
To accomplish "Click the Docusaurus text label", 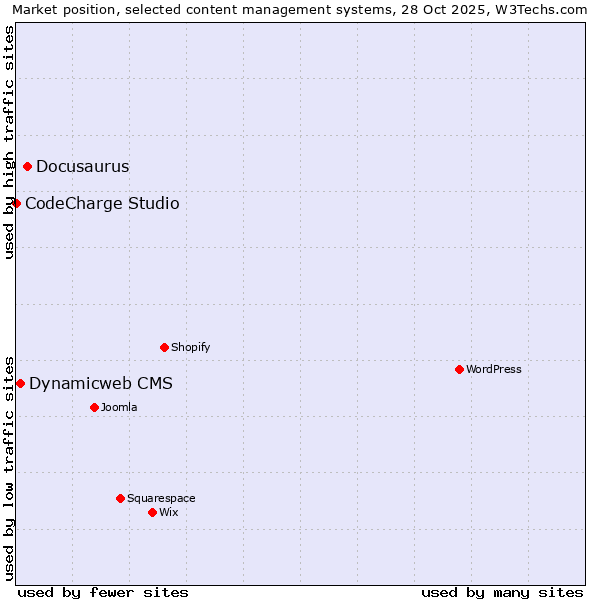I will click(82, 167).
